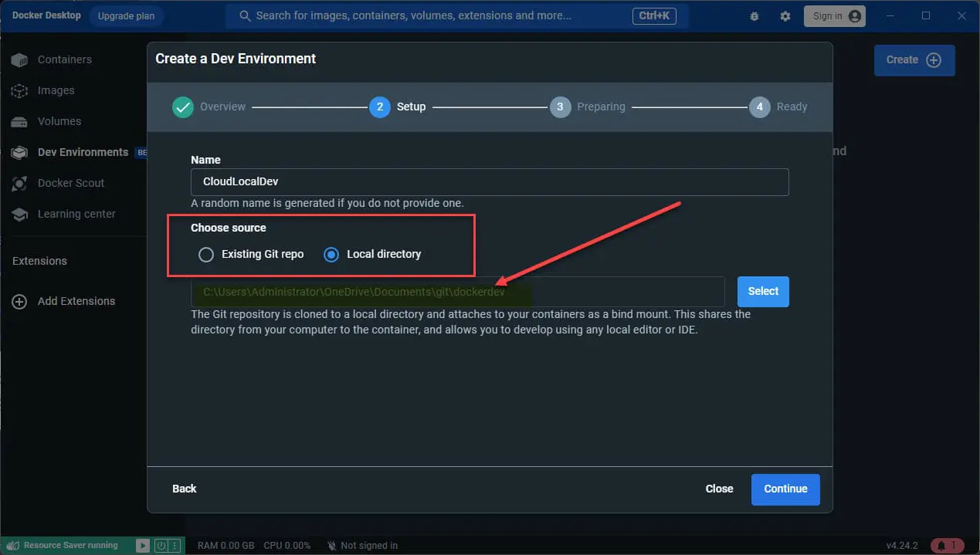
Task: Click the Images cloud icon
Action: point(19,90)
